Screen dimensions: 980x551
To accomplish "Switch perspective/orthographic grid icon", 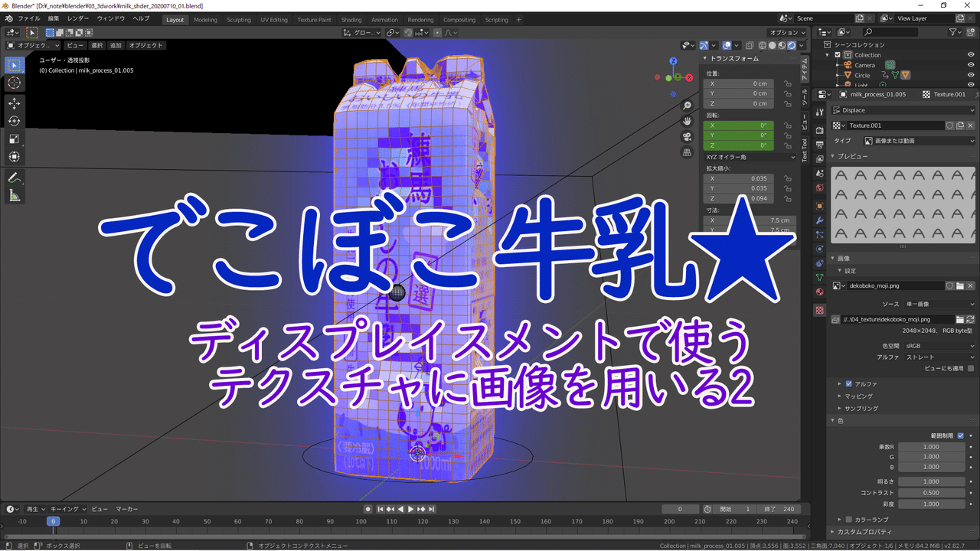I will tap(688, 152).
